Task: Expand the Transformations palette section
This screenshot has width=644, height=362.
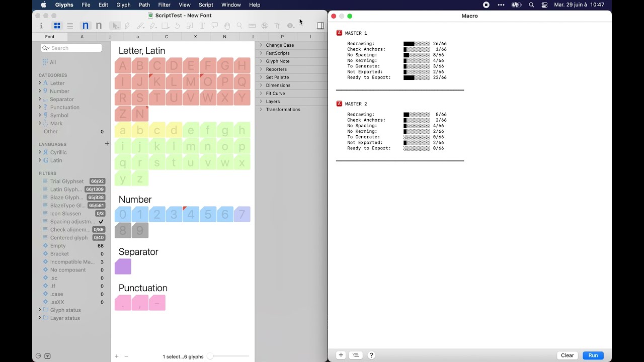Action: pos(261,110)
